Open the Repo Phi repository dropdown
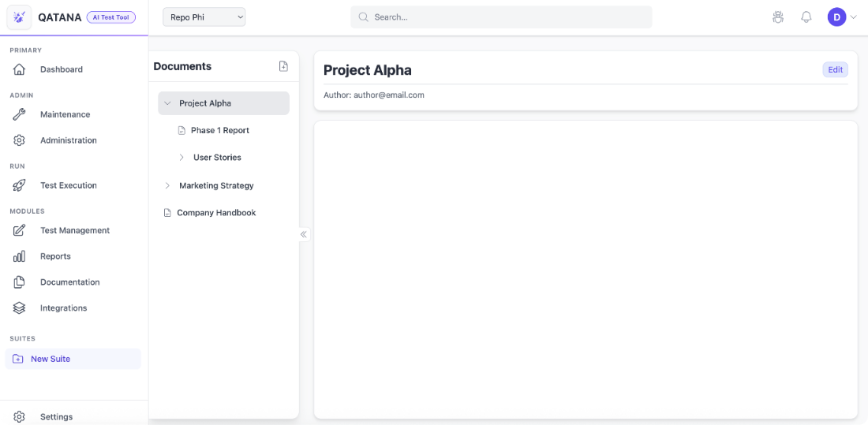Image resolution: width=868 pixels, height=425 pixels. coord(204,17)
